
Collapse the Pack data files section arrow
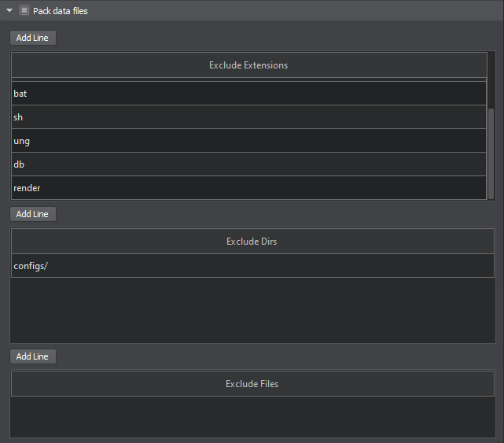point(9,10)
